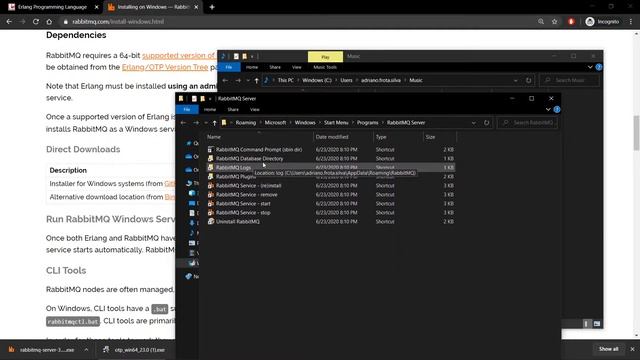The image size is (640, 360).
Task: Expand rabbitmq-server download options arrow
Action: coord(86,350)
